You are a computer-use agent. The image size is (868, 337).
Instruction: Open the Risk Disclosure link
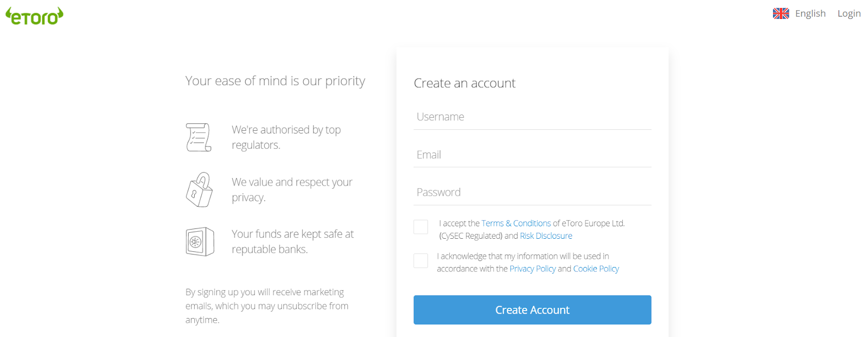(x=546, y=236)
